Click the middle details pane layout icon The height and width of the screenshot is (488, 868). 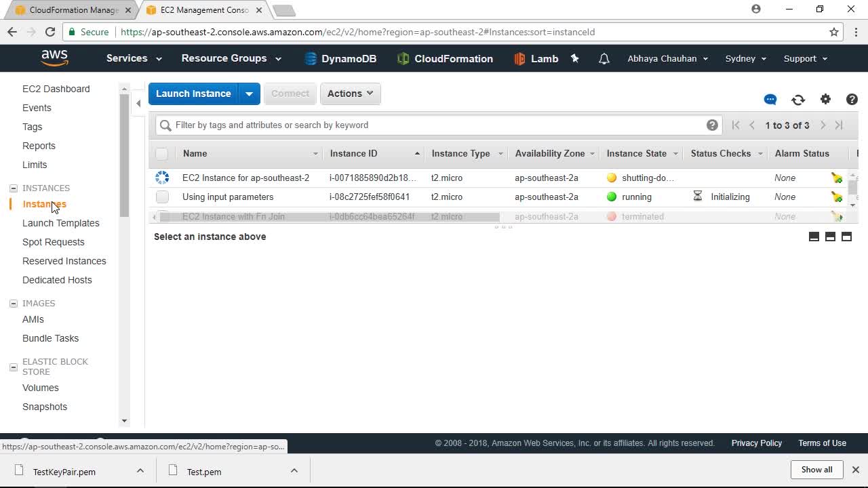click(830, 237)
